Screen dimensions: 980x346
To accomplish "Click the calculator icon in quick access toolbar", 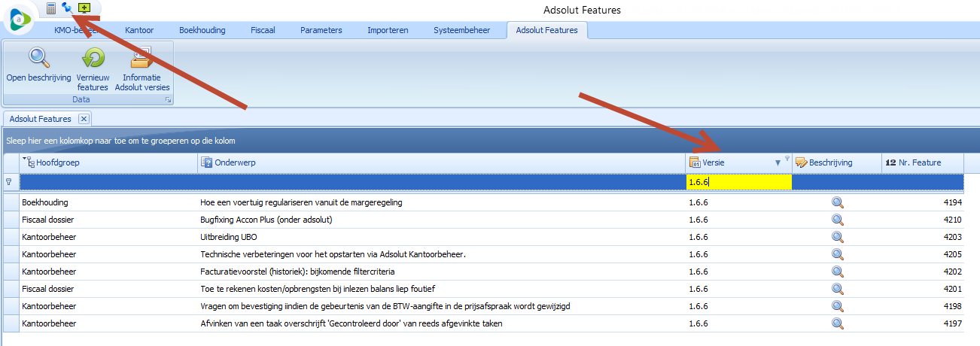I will click(51, 8).
